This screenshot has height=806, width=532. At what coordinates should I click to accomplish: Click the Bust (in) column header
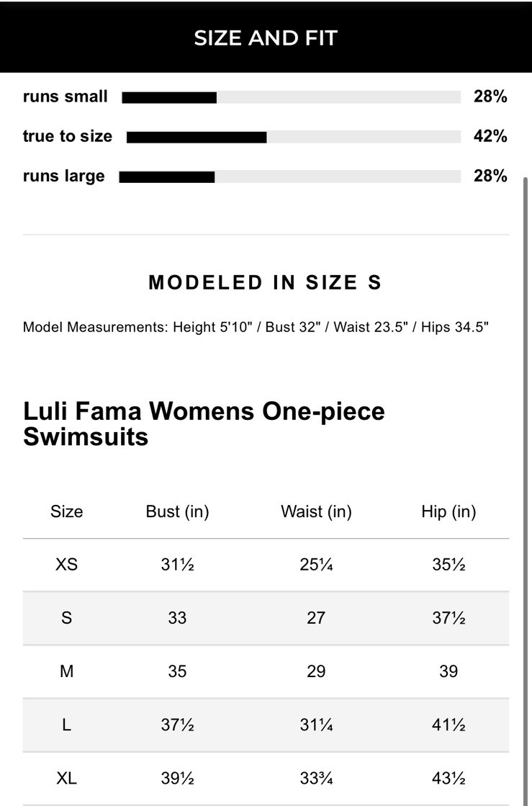tap(177, 511)
